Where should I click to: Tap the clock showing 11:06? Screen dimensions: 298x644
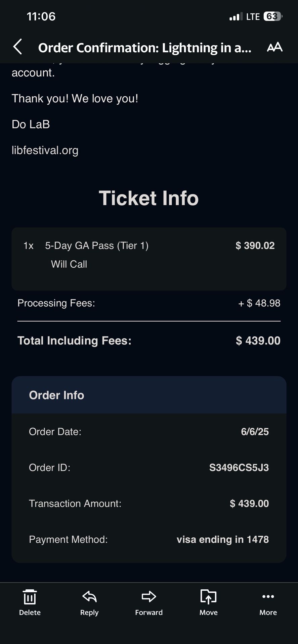point(40,16)
